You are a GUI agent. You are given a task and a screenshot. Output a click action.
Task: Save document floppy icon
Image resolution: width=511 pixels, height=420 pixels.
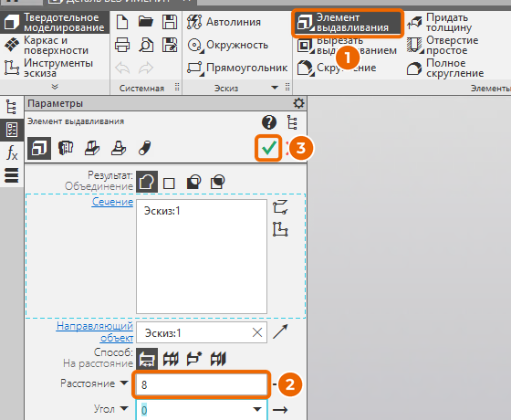170,22
